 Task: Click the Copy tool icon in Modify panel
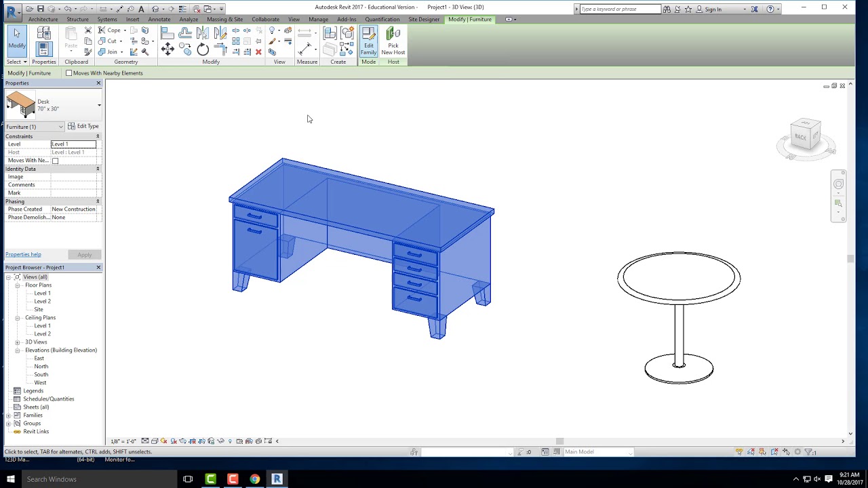[x=185, y=49]
